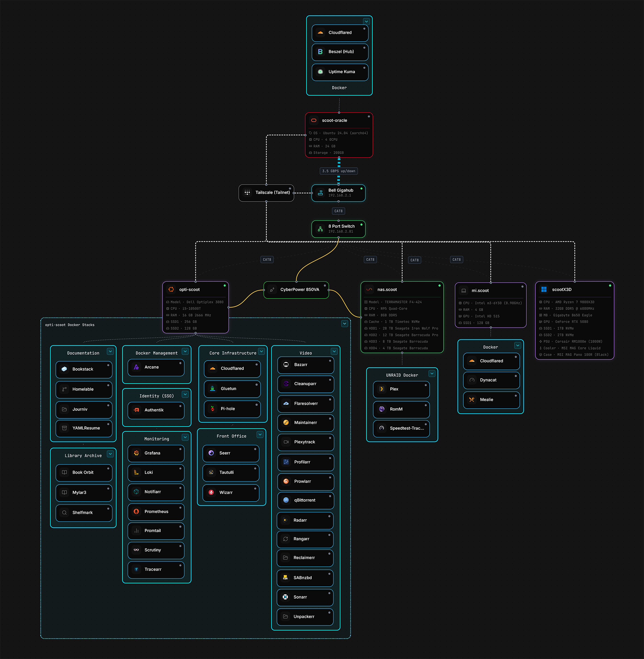Open the Radarr service card
Viewport: 644px width, 659px height.
(305, 521)
